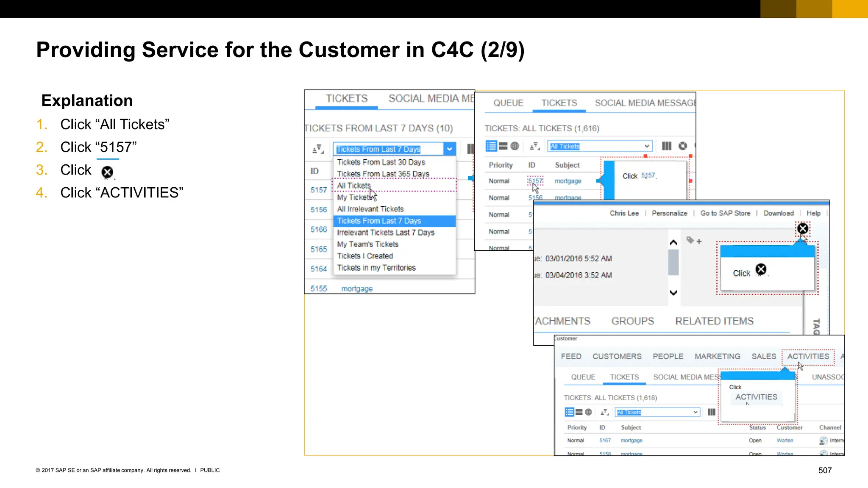Click the down chevron in ticket detail scroller
The image size is (868, 488).
673,292
